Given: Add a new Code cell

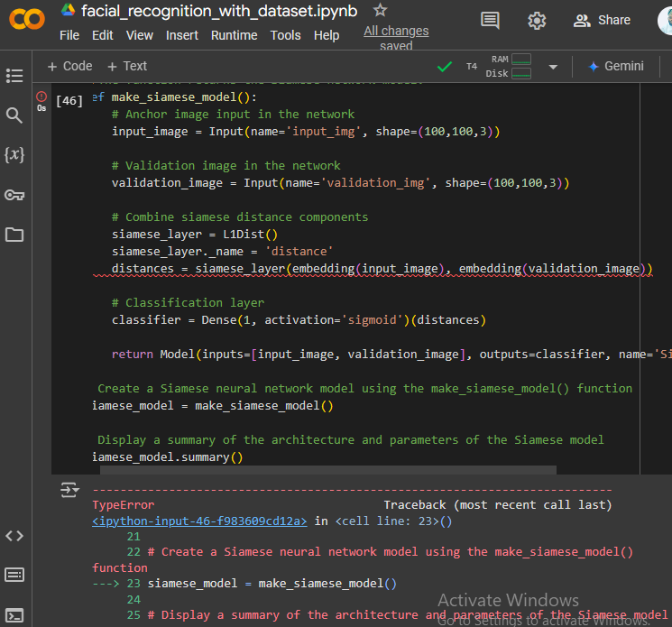Looking at the screenshot, I should (69, 66).
